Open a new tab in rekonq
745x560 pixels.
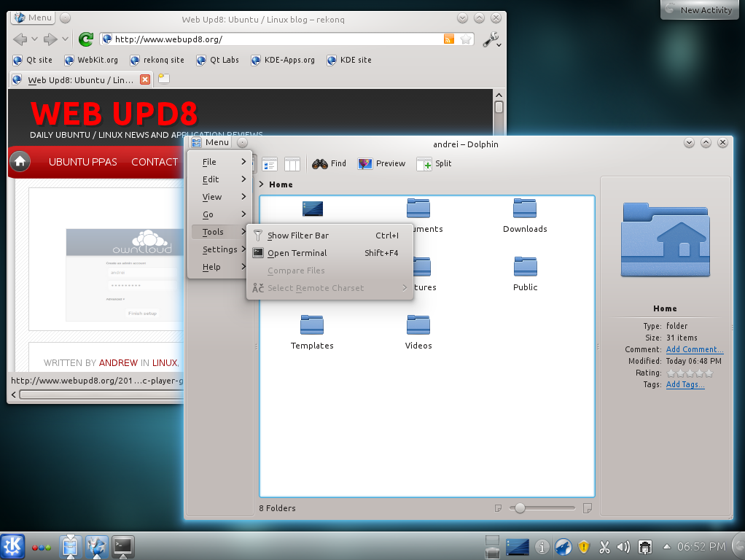164,79
